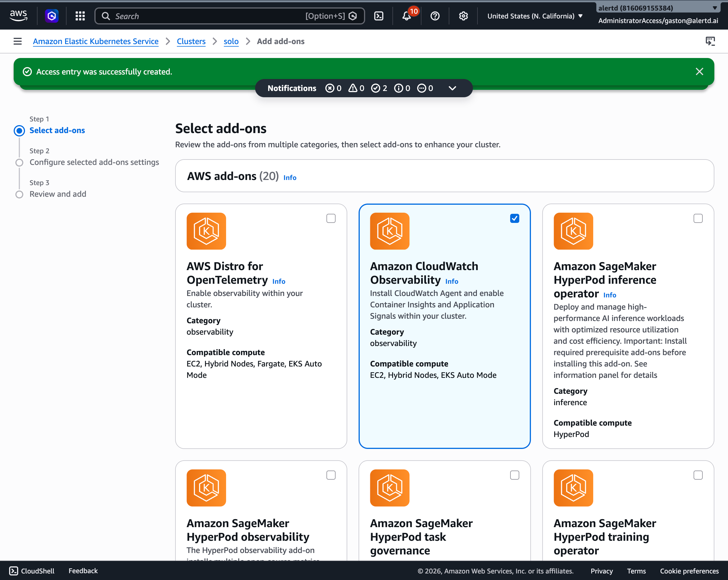Image resolution: width=728 pixels, height=580 pixels.
Task: Click the Step 1 Select add-ons indicator
Action: coord(19,130)
